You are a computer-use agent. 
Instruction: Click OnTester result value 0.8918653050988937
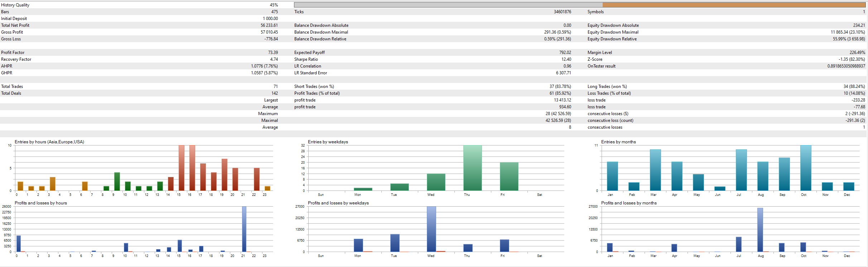[x=846, y=66]
